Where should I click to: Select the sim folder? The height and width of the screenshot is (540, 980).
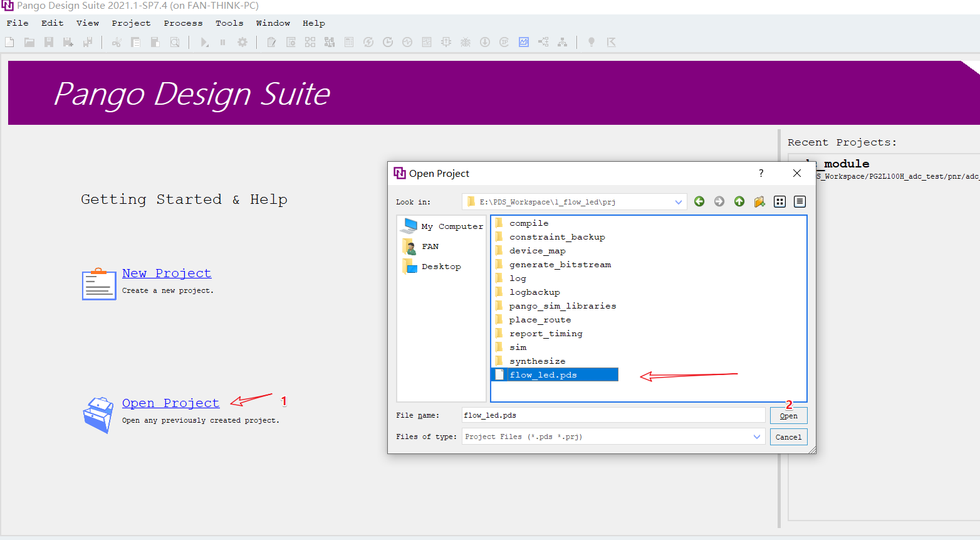(x=510, y=347)
